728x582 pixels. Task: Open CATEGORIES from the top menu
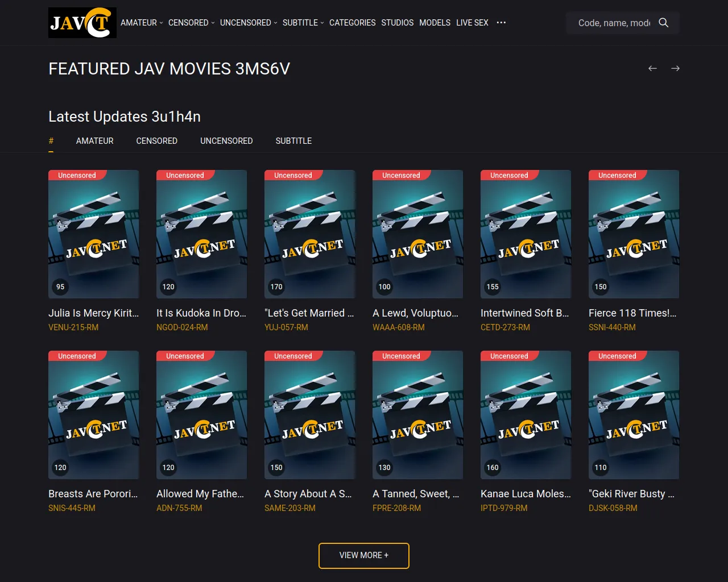pos(352,23)
